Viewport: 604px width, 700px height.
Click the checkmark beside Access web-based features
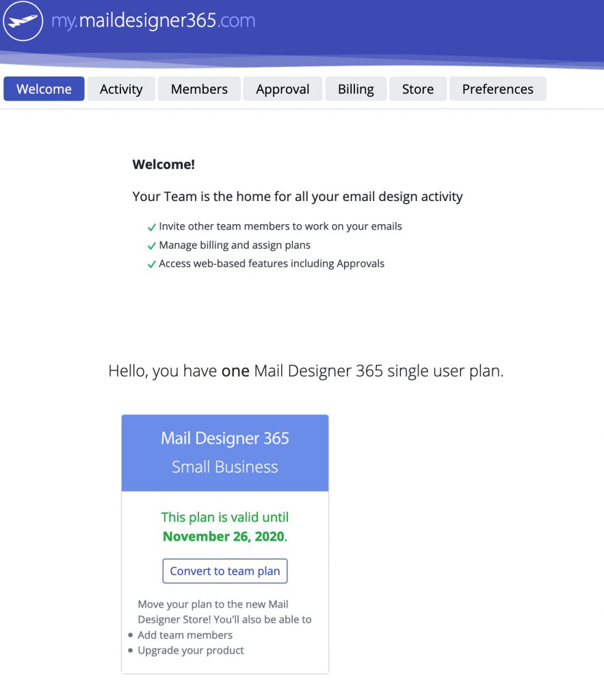pyautogui.click(x=151, y=265)
